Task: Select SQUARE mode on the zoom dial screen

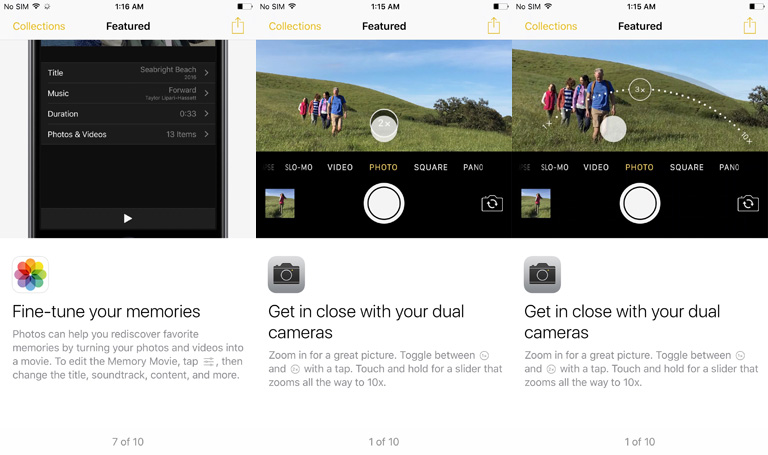Action: (x=686, y=167)
